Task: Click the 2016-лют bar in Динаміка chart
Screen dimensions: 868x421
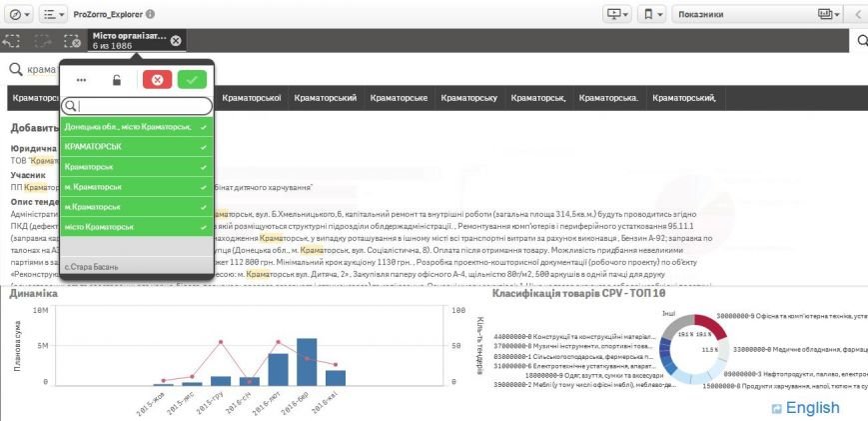Action: click(278, 369)
